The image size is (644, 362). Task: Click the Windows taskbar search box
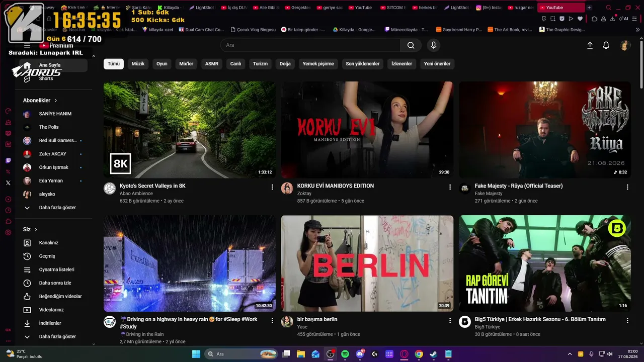pos(241,354)
